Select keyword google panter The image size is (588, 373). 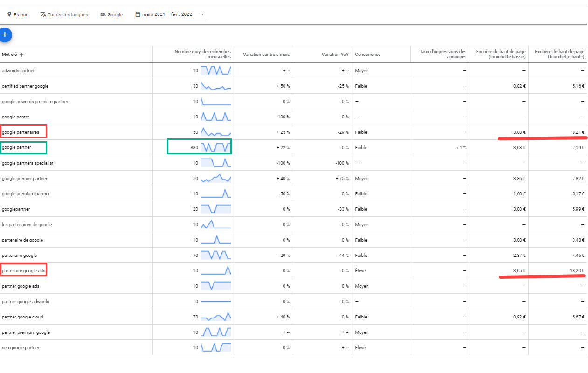[x=15, y=117]
